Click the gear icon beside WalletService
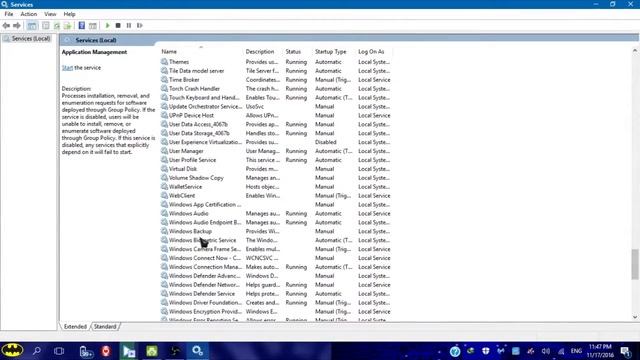Screen dimensions: 640x360 point(164,187)
